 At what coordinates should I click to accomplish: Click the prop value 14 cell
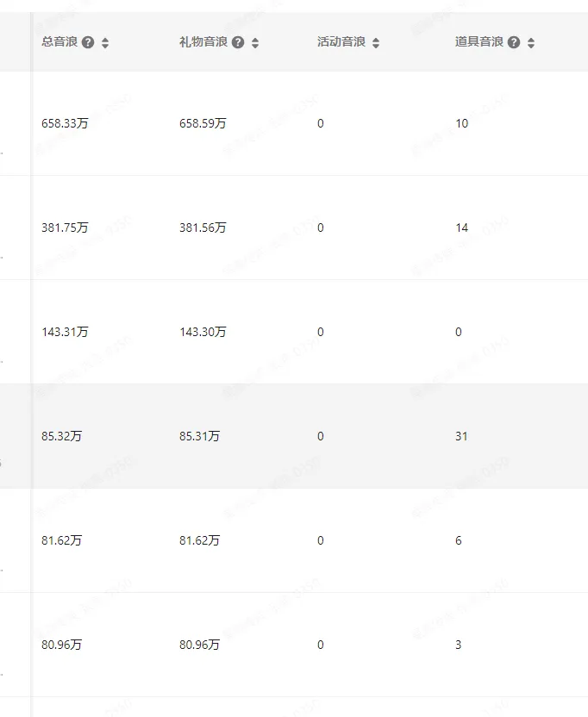point(461,228)
